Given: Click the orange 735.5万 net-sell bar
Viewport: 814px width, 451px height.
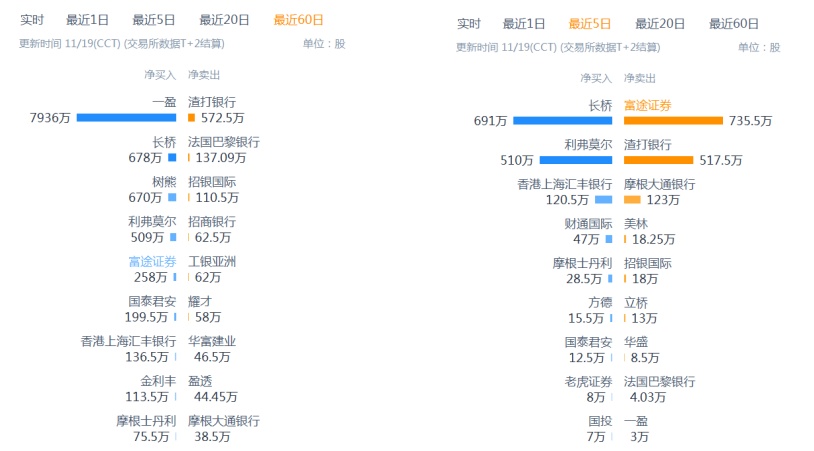Looking at the screenshot, I should click(673, 121).
